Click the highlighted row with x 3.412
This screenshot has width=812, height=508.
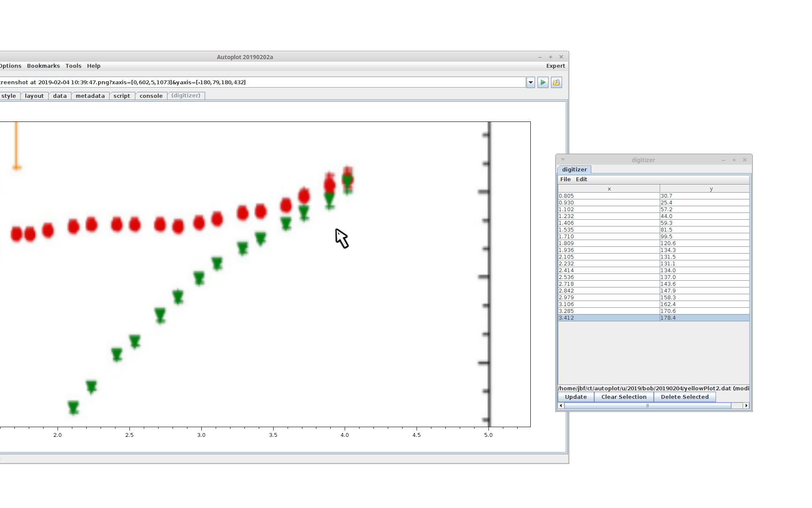[x=654, y=318]
